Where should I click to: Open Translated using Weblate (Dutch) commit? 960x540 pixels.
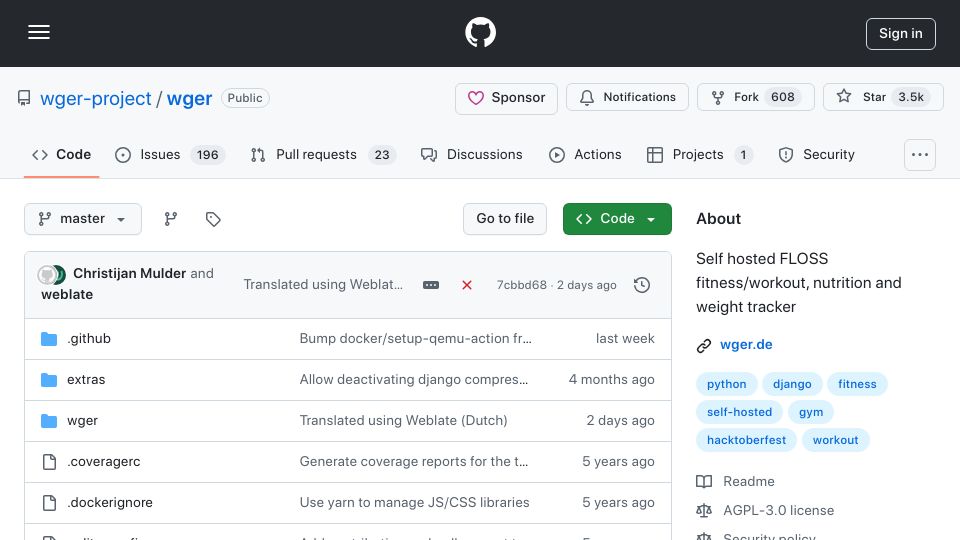pyautogui.click(x=403, y=421)
